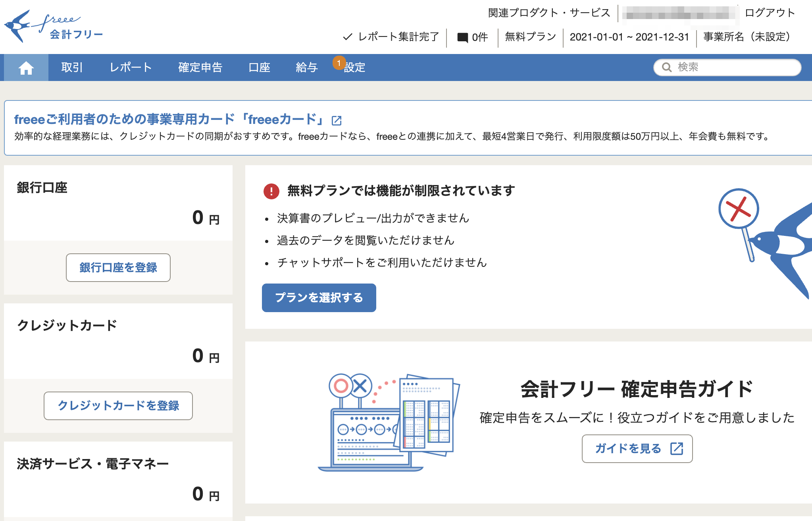This screenshot has width=812, height=521.
Task: Click 確定申告をスムーズに guide subtitle text
Action: (x=637, y=418)
